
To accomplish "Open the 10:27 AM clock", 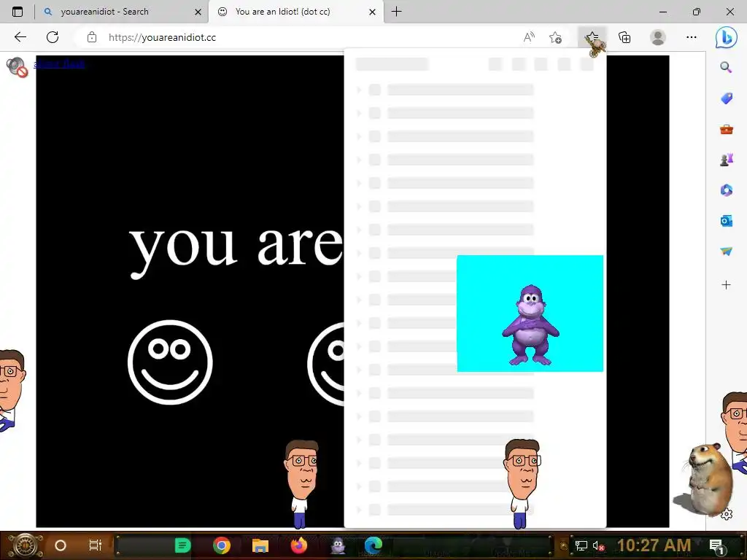I will pyautogui.click(x=654, y=545).
